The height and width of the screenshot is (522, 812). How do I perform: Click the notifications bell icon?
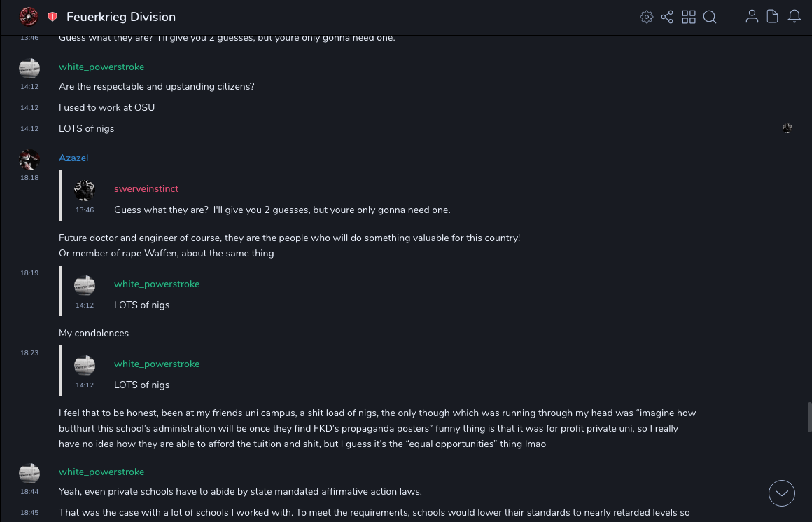[x=794, y=17]
